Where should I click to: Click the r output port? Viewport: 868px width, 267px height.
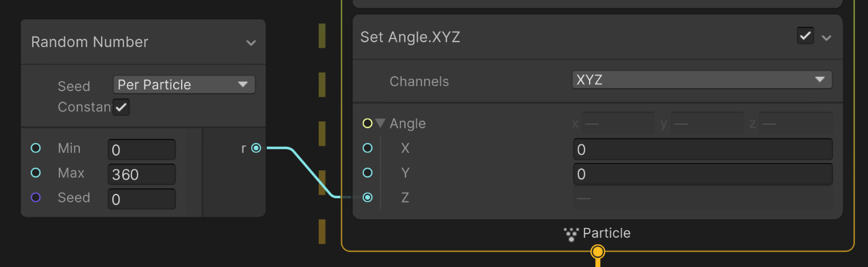click(x=256, y=148)
